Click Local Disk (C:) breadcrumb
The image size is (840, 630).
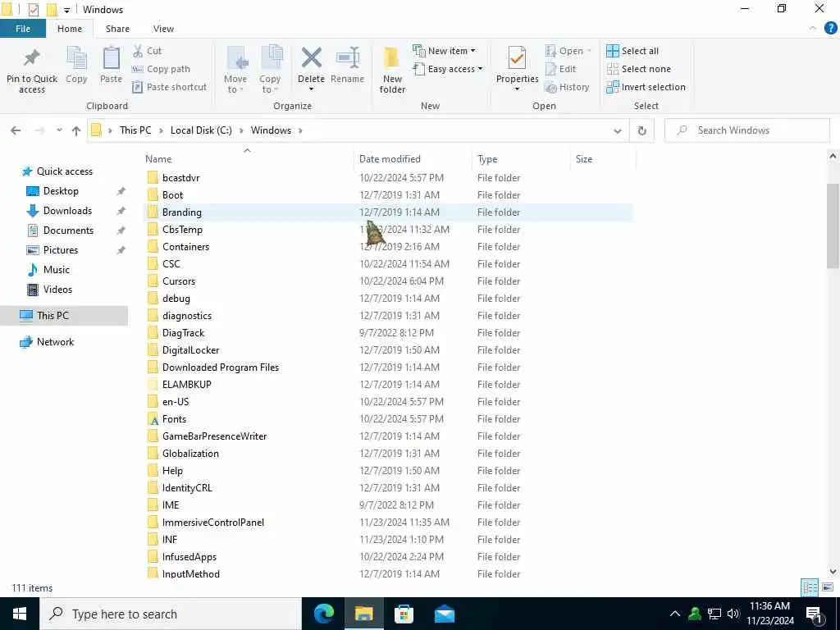(201, 130)
